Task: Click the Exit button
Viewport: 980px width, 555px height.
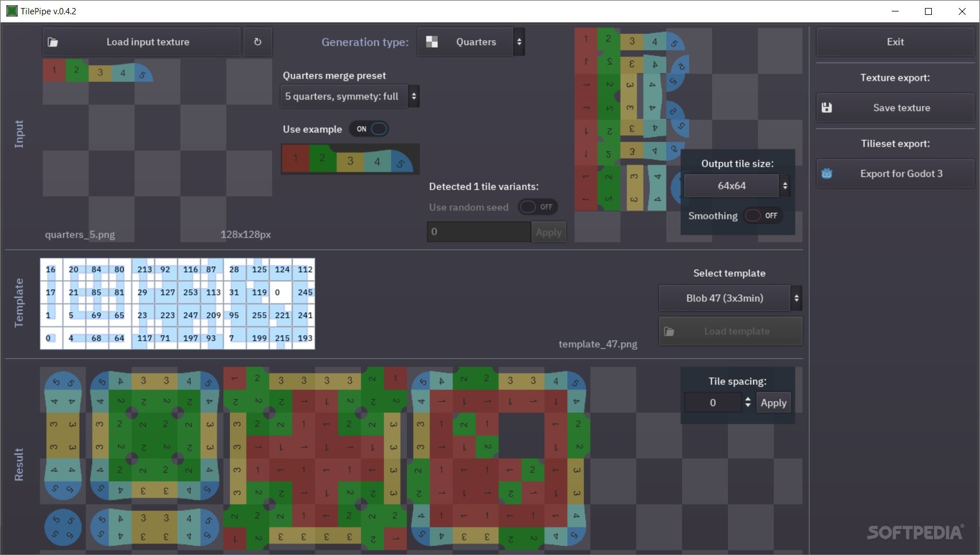Action: tap(895, 42)
